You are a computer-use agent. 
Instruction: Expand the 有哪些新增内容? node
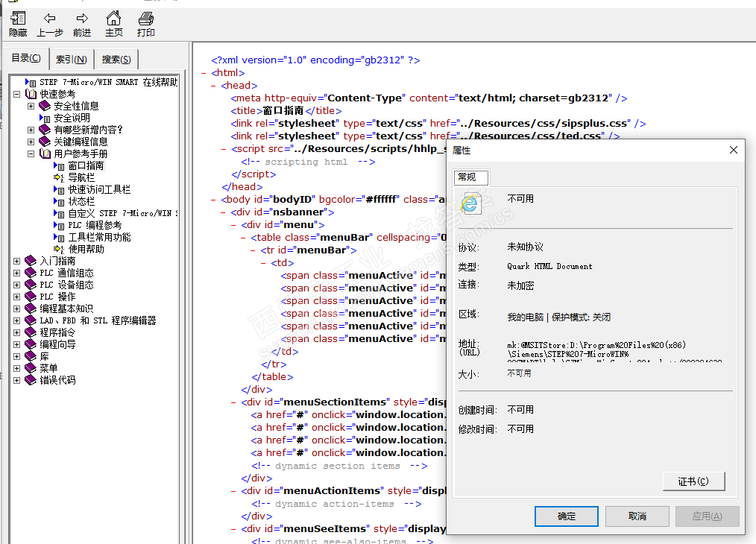pyautogui.click(x=31, y=130)
